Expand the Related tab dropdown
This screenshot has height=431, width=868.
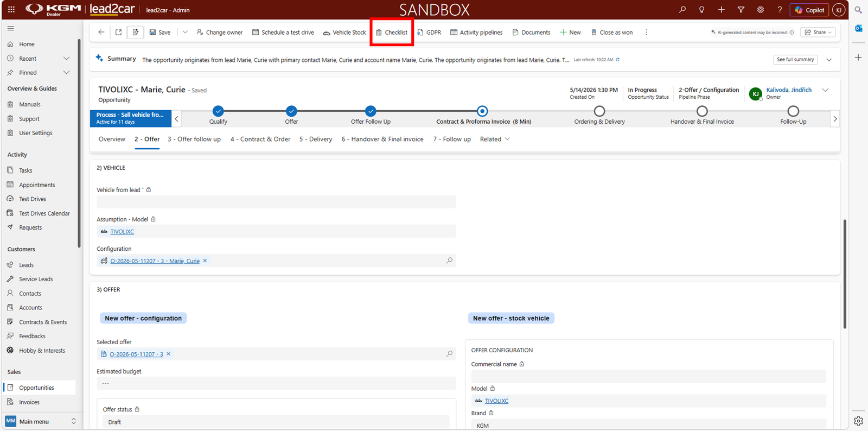495,140
